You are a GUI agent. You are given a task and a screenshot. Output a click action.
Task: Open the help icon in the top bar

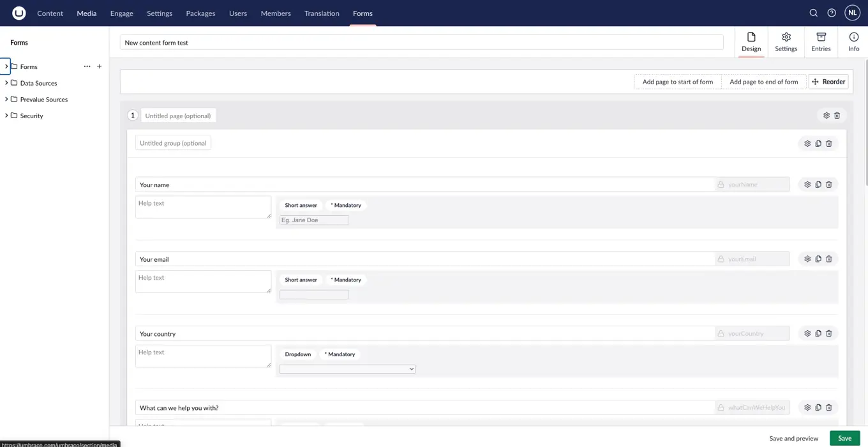pos(831,12)
